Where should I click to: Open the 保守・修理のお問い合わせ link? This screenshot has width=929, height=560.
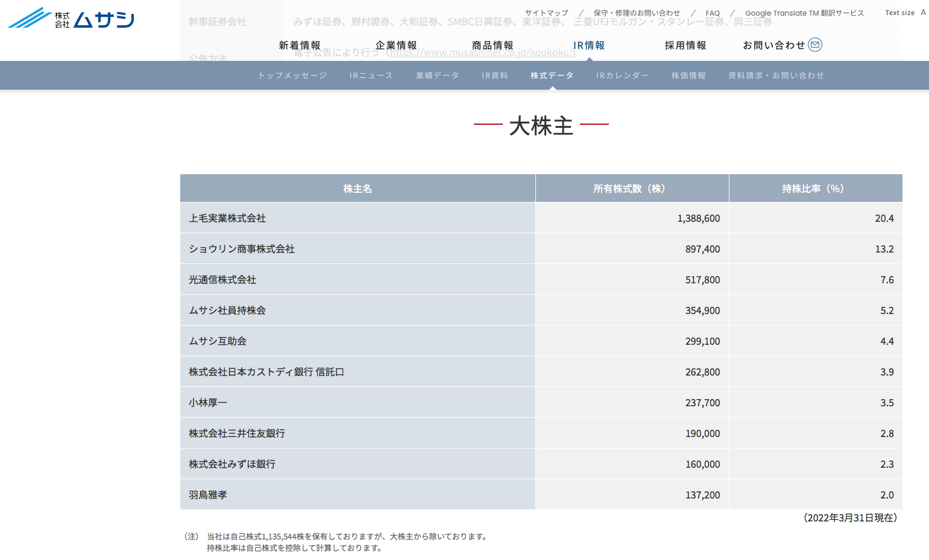(x=637, y=13)
